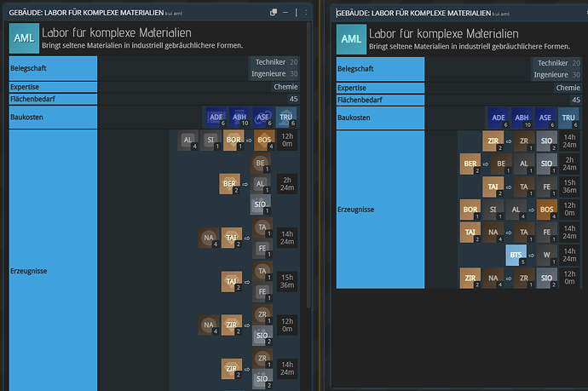
Task: Click the "2h 24m" duration in right window
Action: click(x=569, y=164)
